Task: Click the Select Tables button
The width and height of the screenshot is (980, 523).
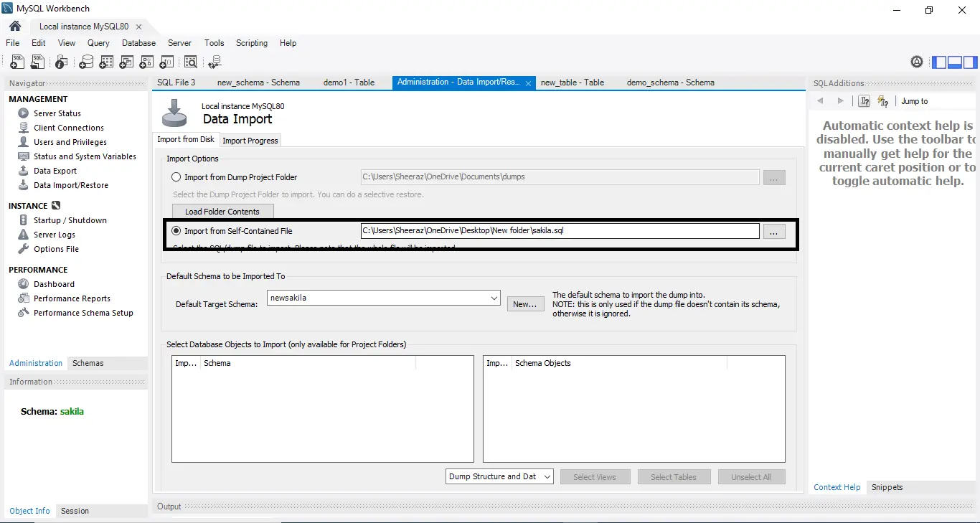Action: click(673, 477)
